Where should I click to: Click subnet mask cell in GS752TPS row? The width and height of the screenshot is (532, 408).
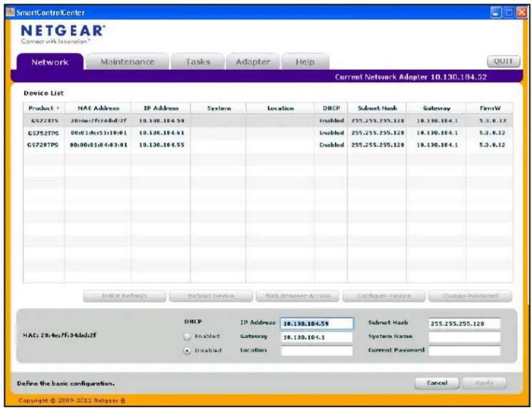pos(377,133)
